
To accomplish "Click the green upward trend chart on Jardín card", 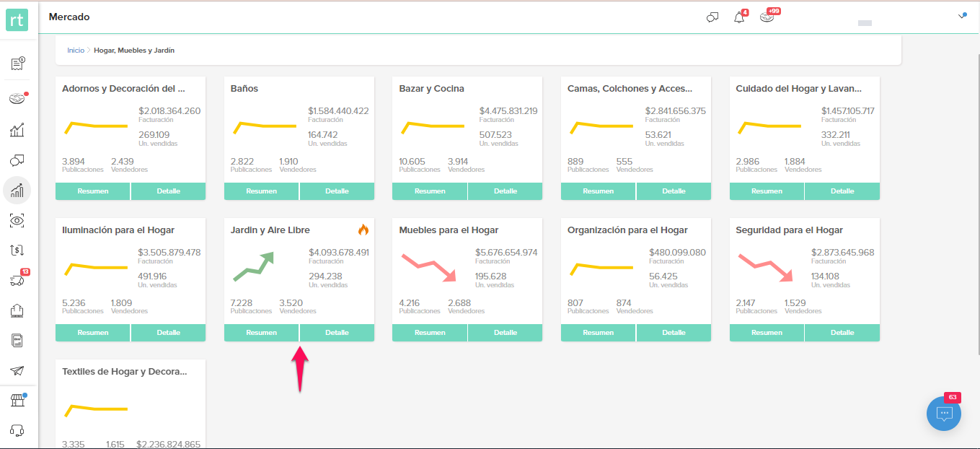I will [x=253, y=266].
